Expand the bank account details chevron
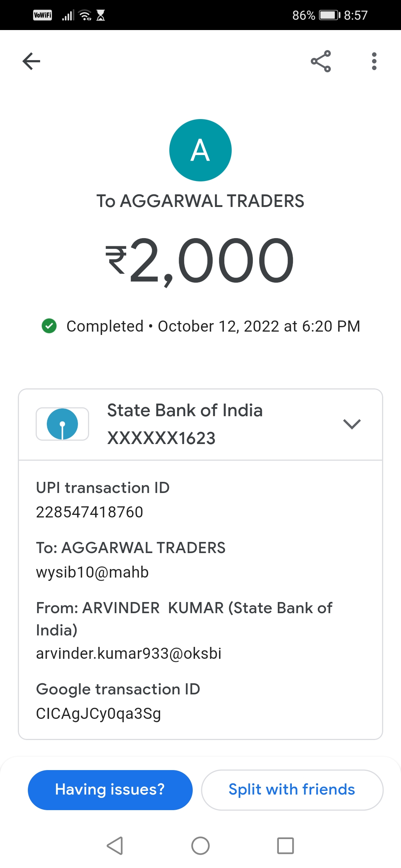The height and width of the screenshot is (868, 401). pyautogui.click(x=352, y=424)
